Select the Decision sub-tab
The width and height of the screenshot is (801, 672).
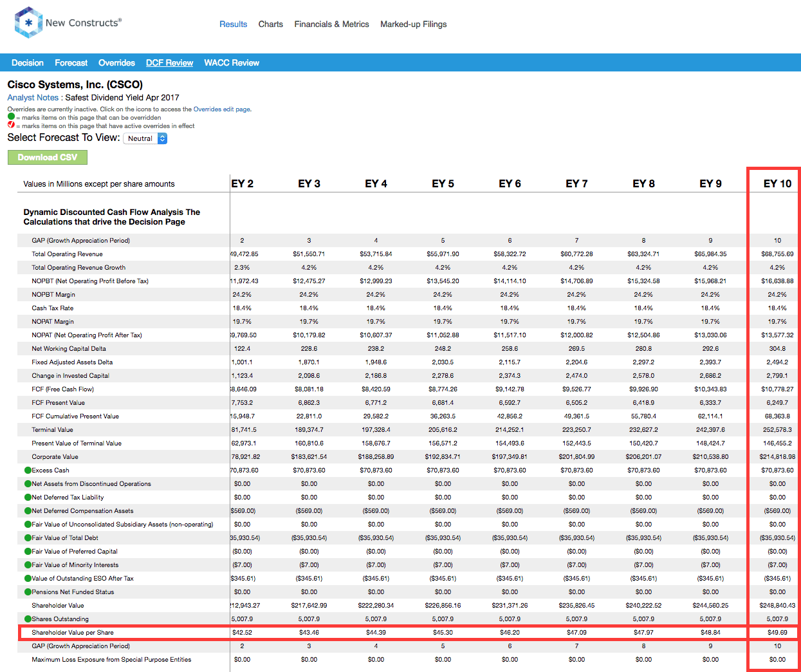(28, 63)
